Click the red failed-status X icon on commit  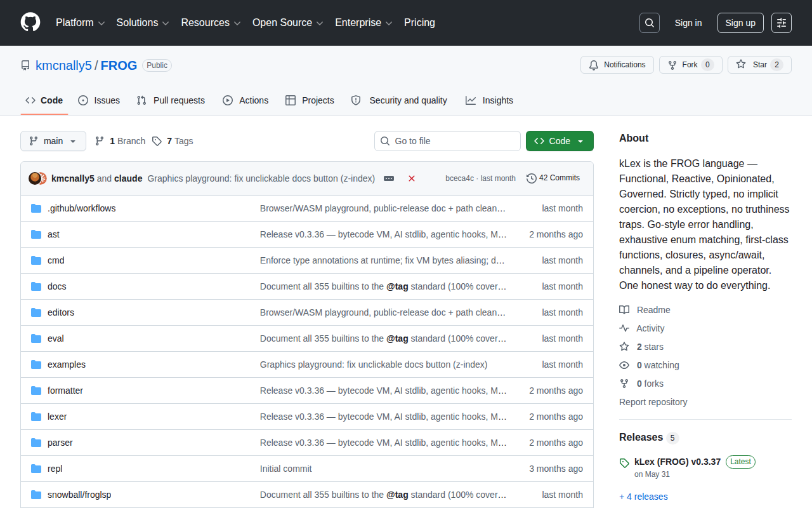click(x=412, y=178)
